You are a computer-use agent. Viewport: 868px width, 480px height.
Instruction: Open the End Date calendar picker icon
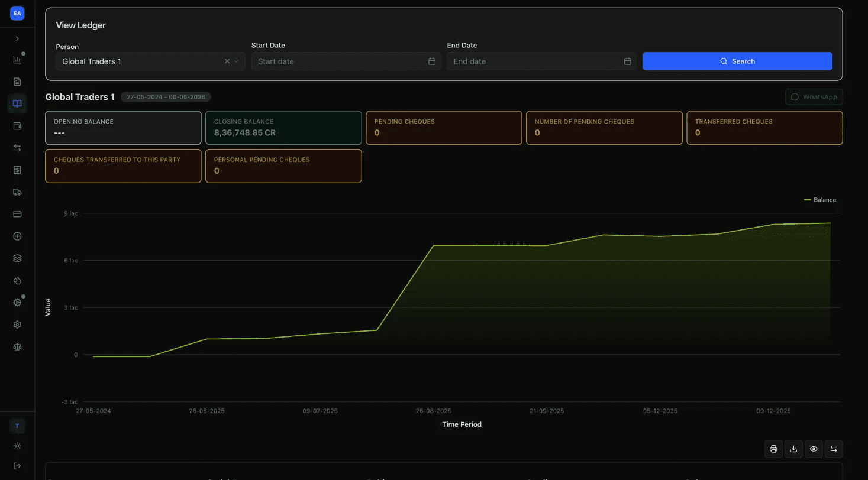(x=628, y=61)
